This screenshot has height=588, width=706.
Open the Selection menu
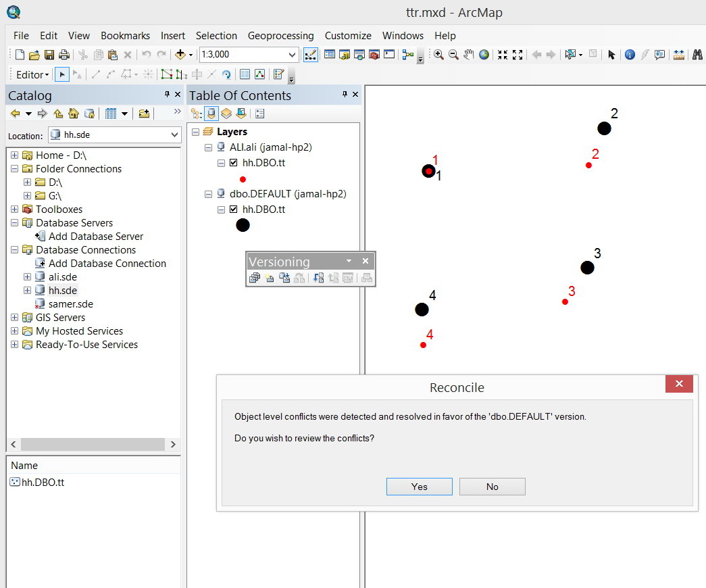tap(216, 36)
